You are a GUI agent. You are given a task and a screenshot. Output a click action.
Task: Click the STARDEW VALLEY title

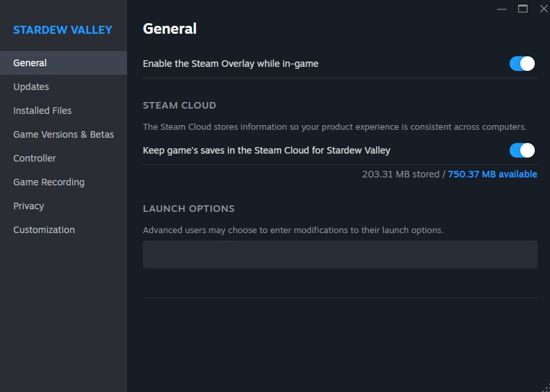pos(63,30)
